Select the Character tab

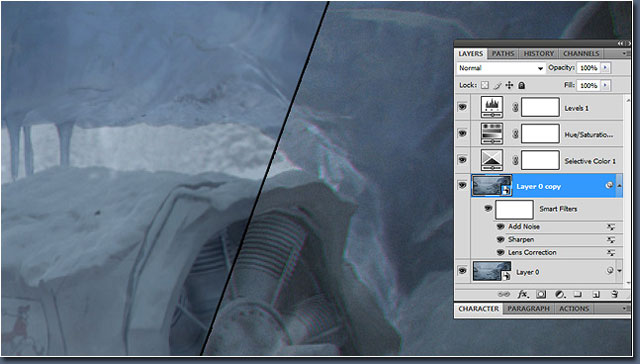pos(478,309)
